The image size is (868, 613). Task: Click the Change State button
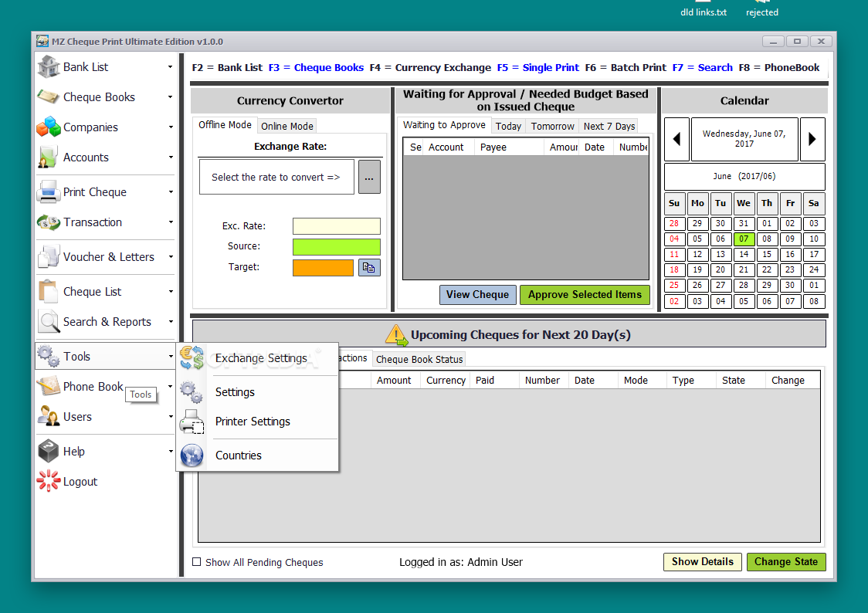click(x=786, y=561)
